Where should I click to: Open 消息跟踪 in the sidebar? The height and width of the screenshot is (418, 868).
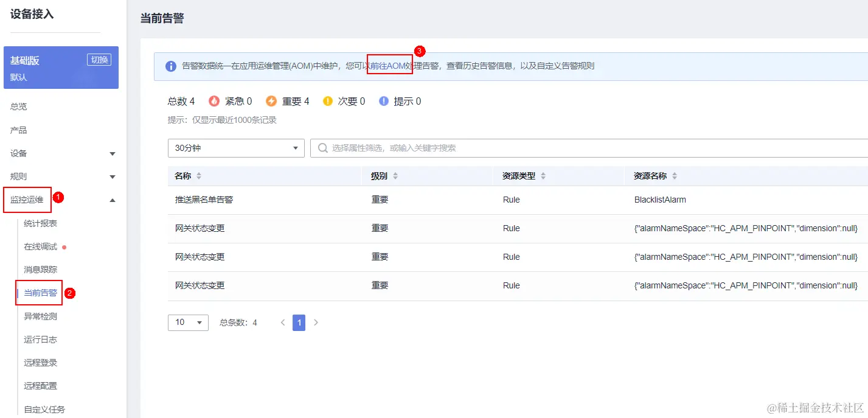pyautogui.click(x=41, y=270)
